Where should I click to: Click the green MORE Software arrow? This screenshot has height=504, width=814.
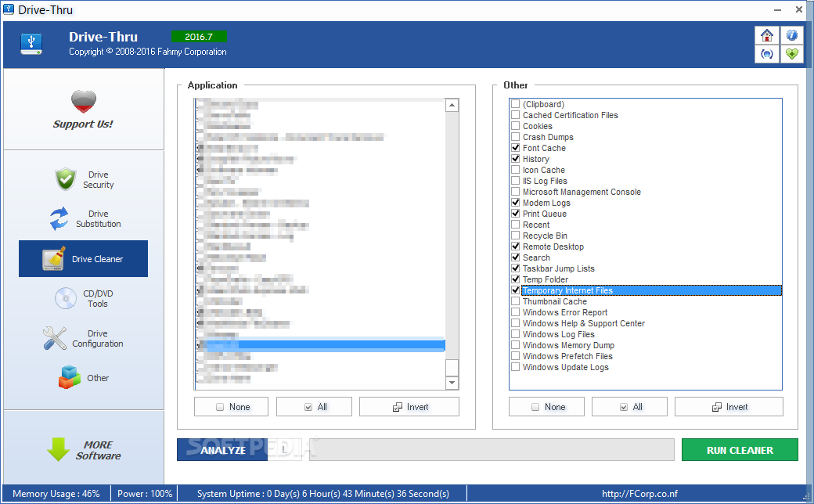[58, 449]
